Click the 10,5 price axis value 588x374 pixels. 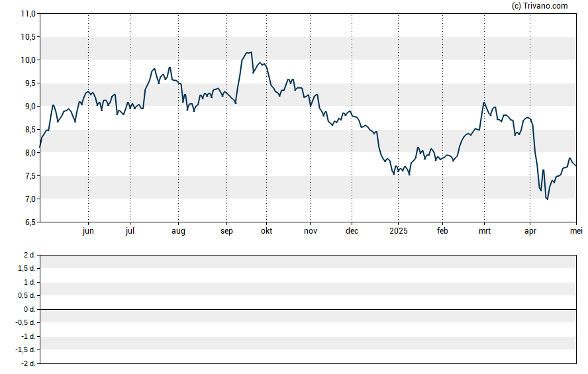28,37
